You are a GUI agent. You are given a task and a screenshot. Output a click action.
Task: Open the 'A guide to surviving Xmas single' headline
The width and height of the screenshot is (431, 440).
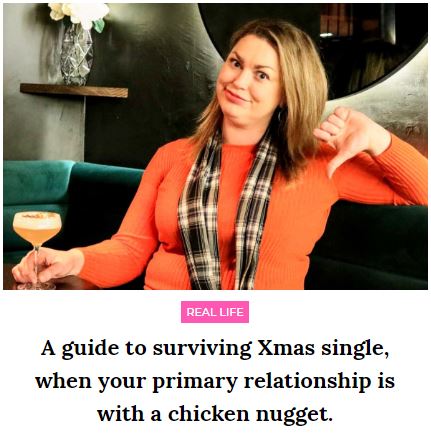[215, 381]
